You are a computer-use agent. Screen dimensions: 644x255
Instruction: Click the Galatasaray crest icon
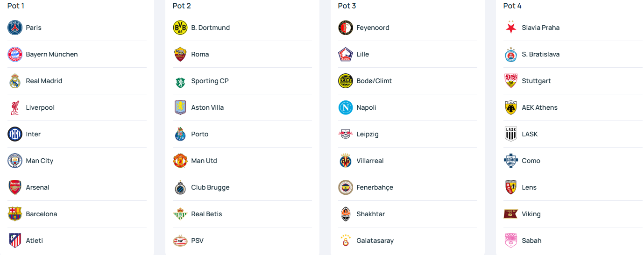pos(346,241)
